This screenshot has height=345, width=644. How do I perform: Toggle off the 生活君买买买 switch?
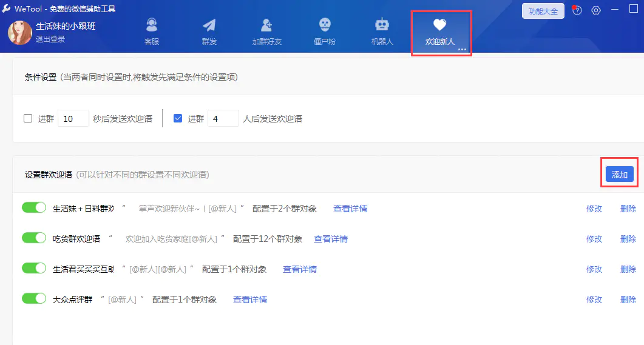point(34,268)
